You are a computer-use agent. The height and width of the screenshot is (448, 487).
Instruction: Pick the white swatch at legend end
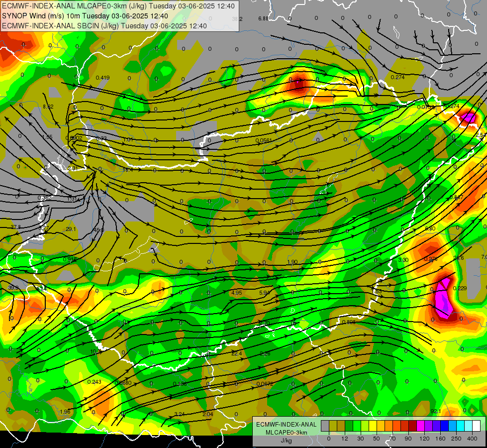point(477,426)
